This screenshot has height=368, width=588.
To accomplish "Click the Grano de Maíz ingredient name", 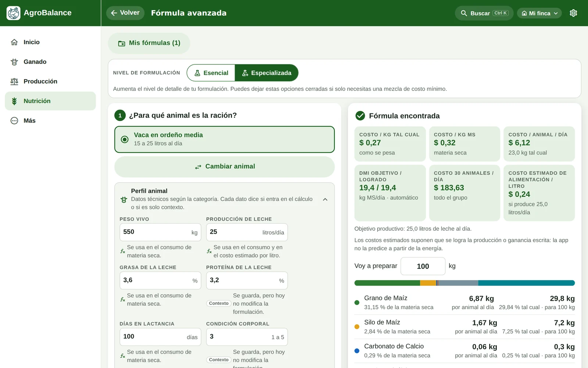I will 386,298.
